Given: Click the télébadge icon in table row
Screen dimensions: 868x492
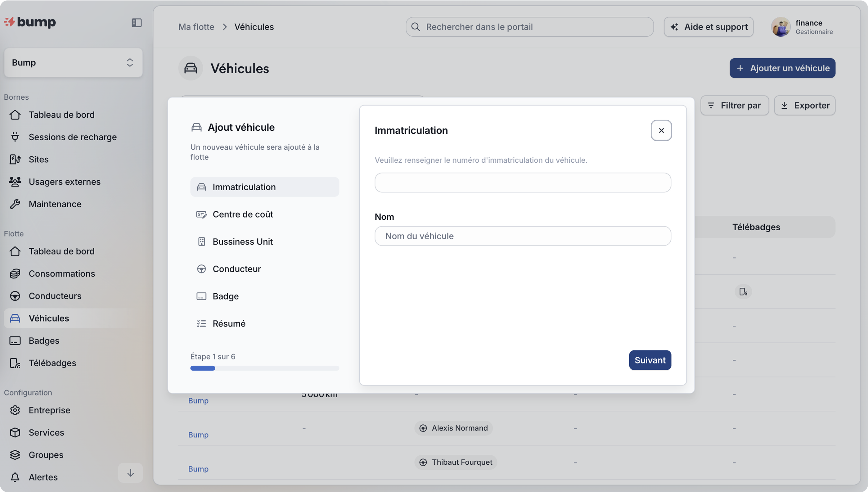Looking at the screenshot, I should coord(743,291).
